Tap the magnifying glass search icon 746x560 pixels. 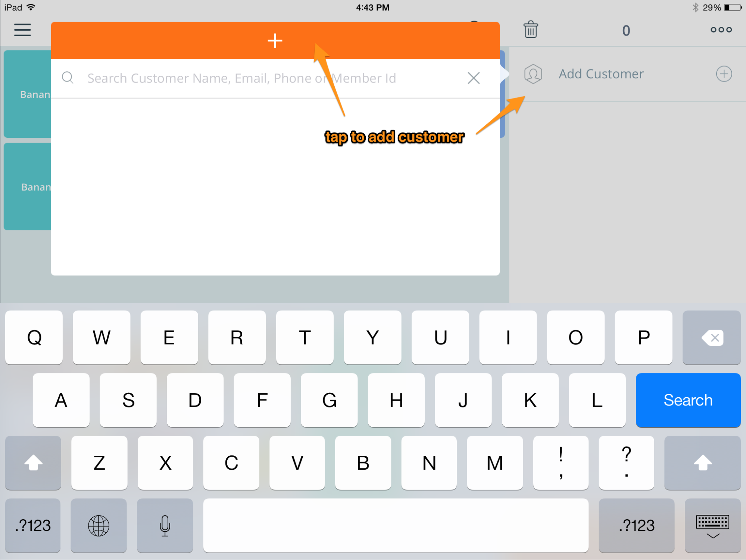click(x=68, y=78)
